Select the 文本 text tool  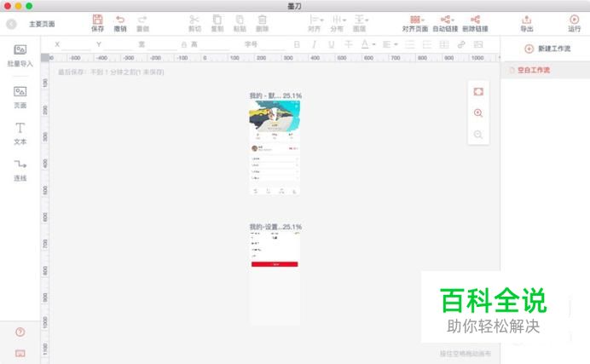tap(20, 134)
